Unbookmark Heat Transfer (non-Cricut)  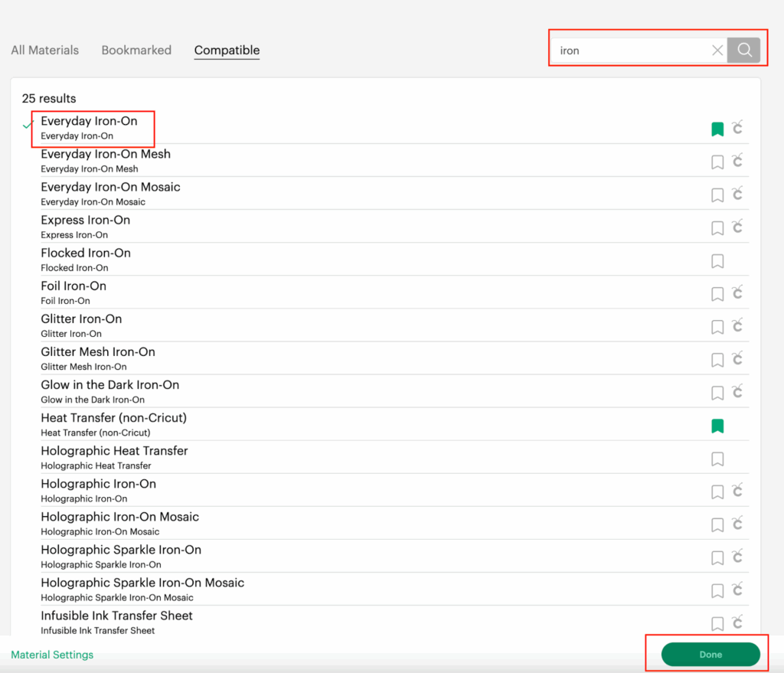coord(717,426)
